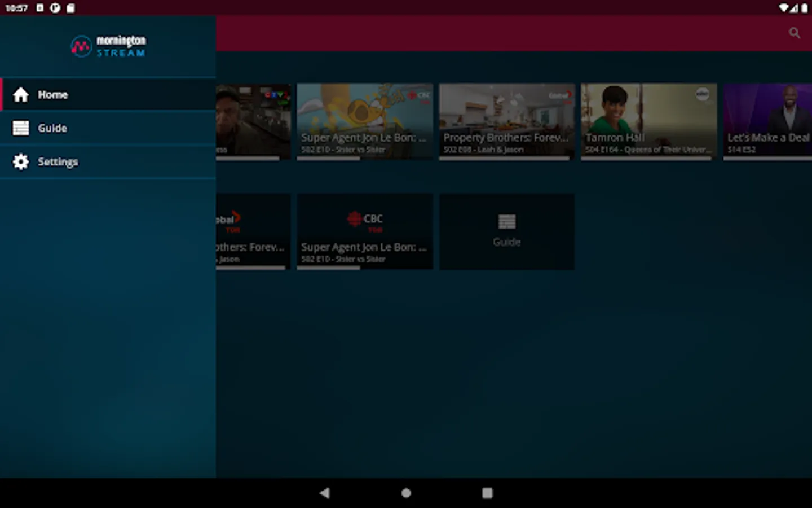
Task: Tap the battery status icon
Action: click(x=805, y=8)
